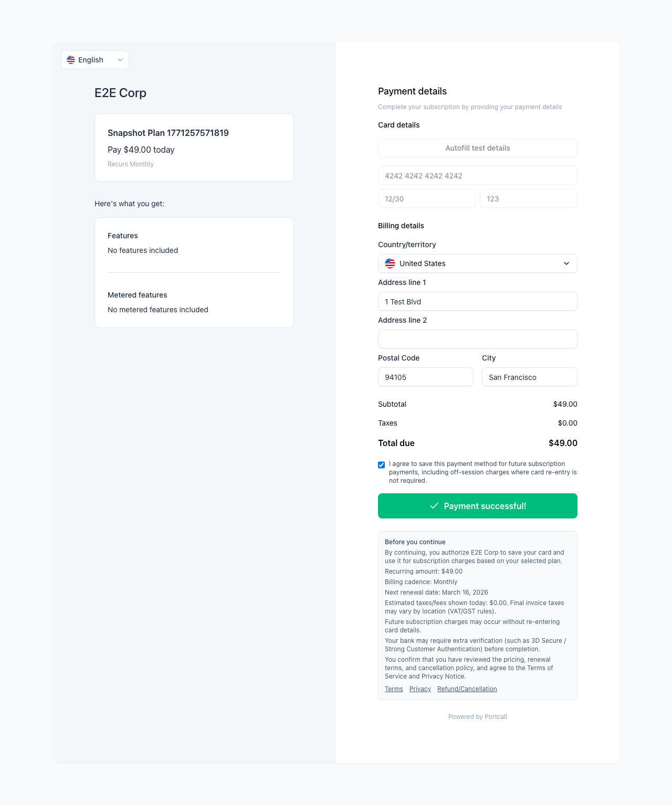672x805 pixels.
Task: Open the Terms link
Action: [x=394, y=689]
